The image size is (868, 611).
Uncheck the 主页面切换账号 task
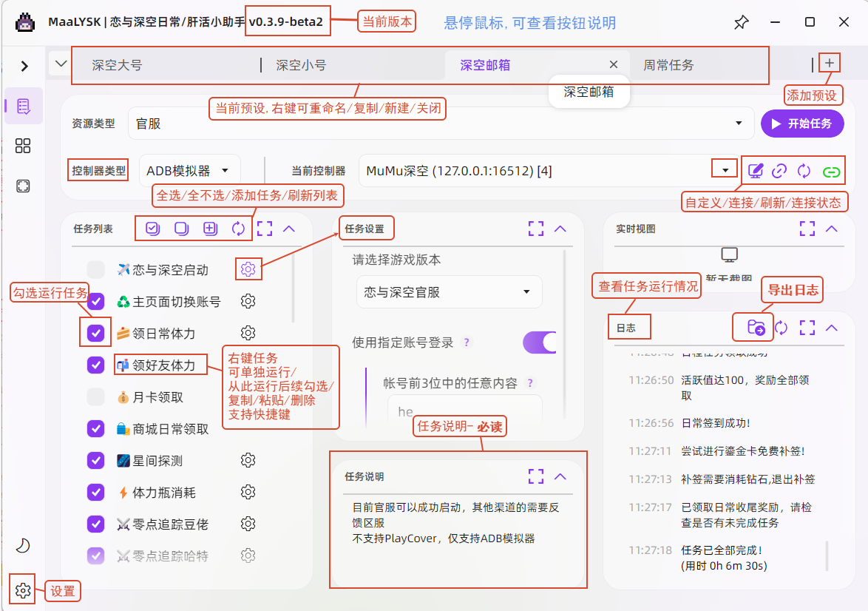(96, 301)
